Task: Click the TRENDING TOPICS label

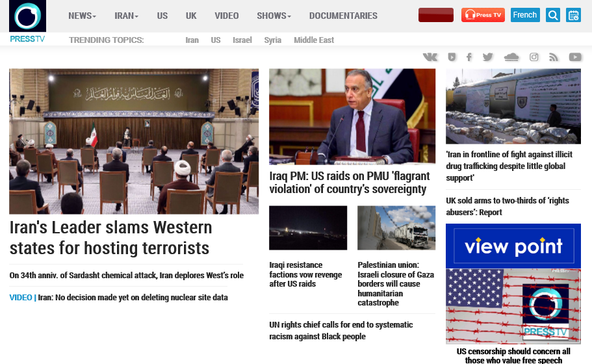Action: [x=106, y=40]
